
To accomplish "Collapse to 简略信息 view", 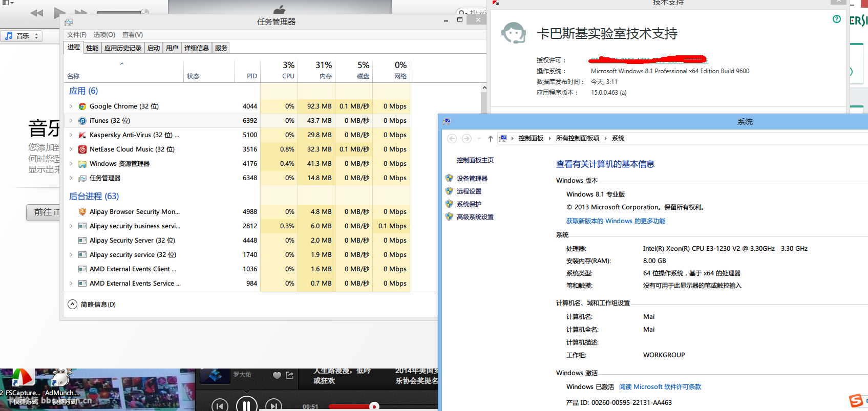I will click(92, 305).
